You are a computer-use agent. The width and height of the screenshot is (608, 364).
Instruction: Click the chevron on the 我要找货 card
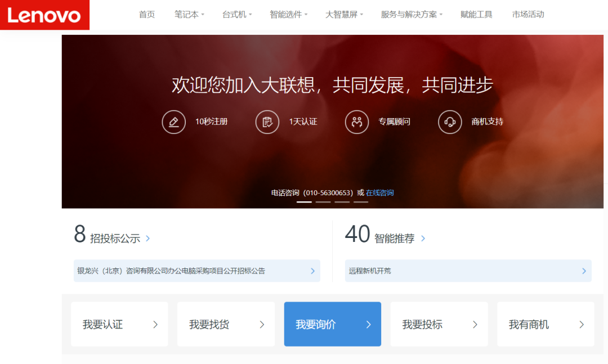[262, 325]
